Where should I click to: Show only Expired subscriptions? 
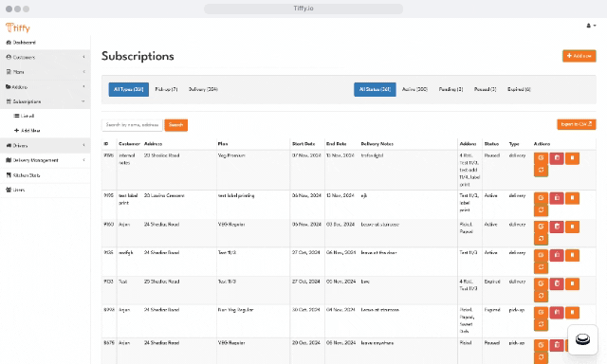pos(519,89)
